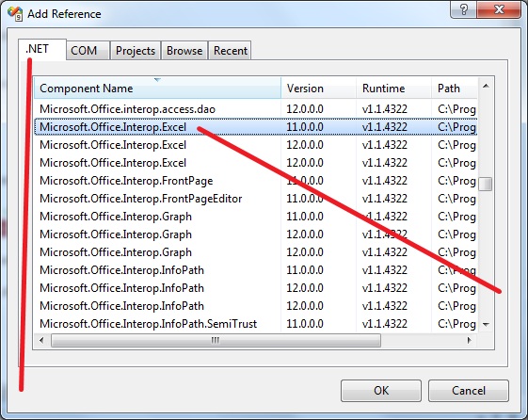Image resolution: width=528 pixels, height=420 pixels.
Task: Click the vertical scrollbar down arrow
Action: click(x=486, y=324)
